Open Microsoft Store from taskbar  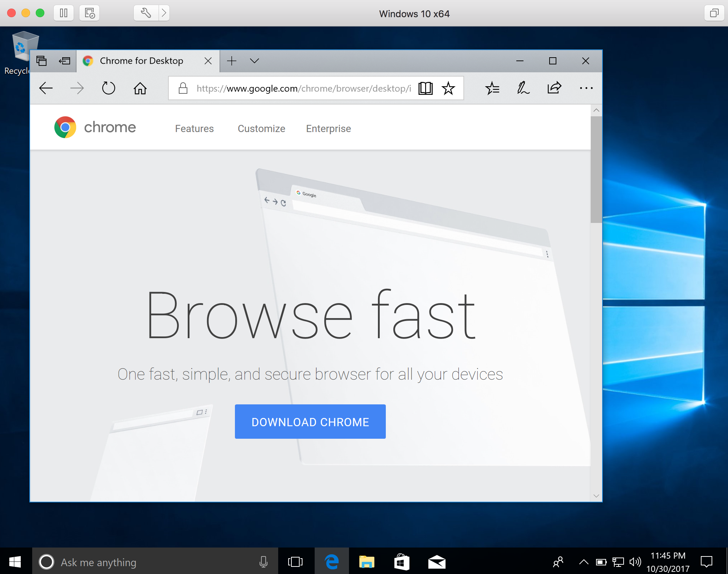tap(402, 562)
